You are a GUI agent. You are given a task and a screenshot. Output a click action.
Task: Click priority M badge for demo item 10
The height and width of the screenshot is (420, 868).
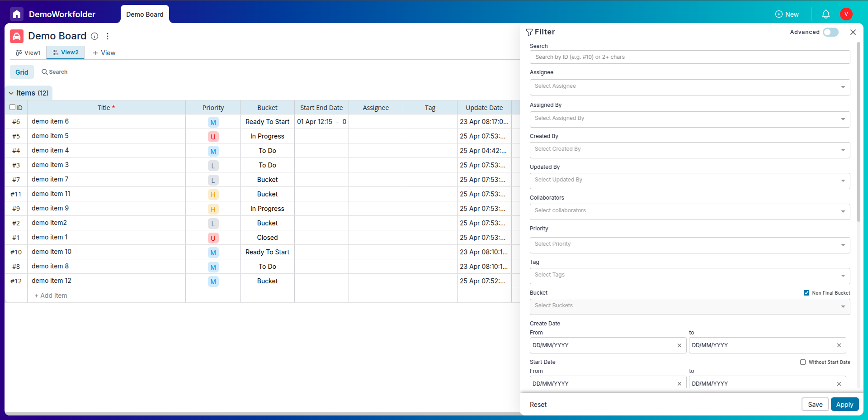click(x=213, y=253)
